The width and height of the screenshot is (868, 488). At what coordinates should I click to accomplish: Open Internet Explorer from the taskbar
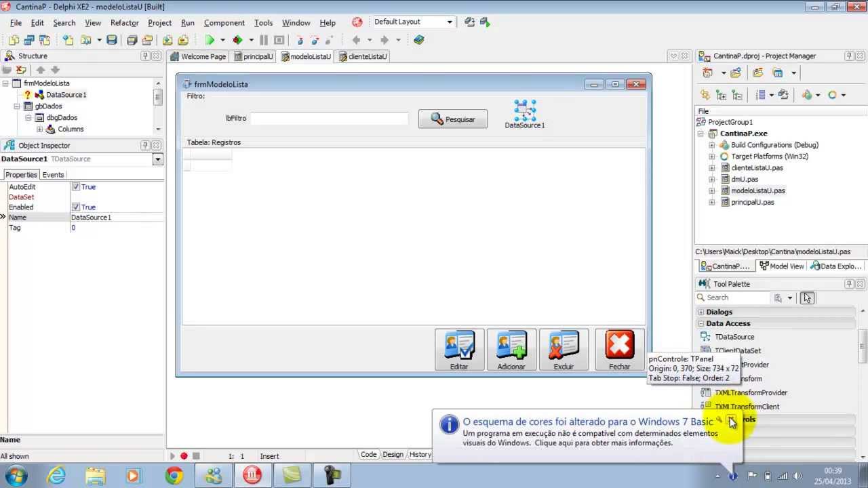pyautogui.click(x=56, y=476)
